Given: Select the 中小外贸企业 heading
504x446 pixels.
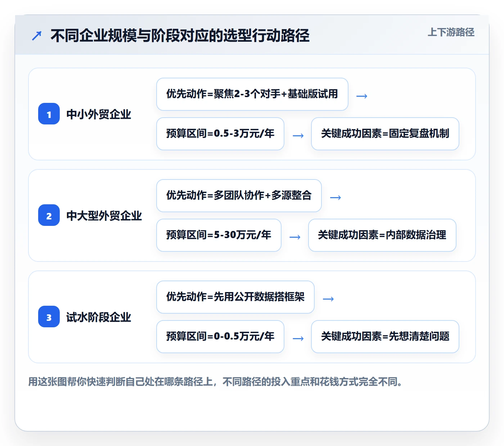Looking at the screenshot, I should [99, 114].
